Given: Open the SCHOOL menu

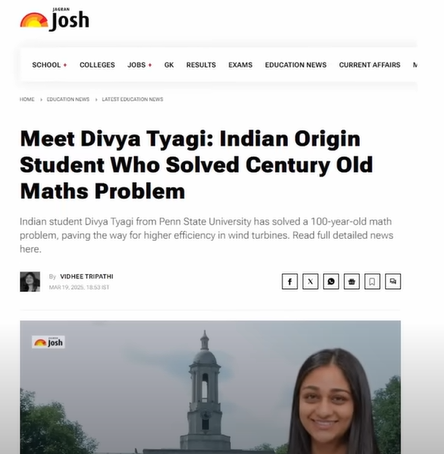Looking at the screenshot, I should tap(49, 65).
